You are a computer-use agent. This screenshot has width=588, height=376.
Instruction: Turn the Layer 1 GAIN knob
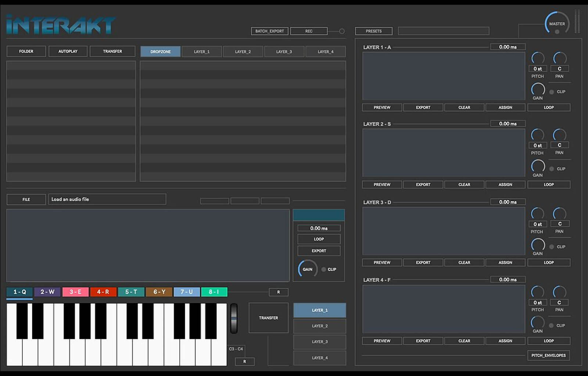(x=538, y=89)
